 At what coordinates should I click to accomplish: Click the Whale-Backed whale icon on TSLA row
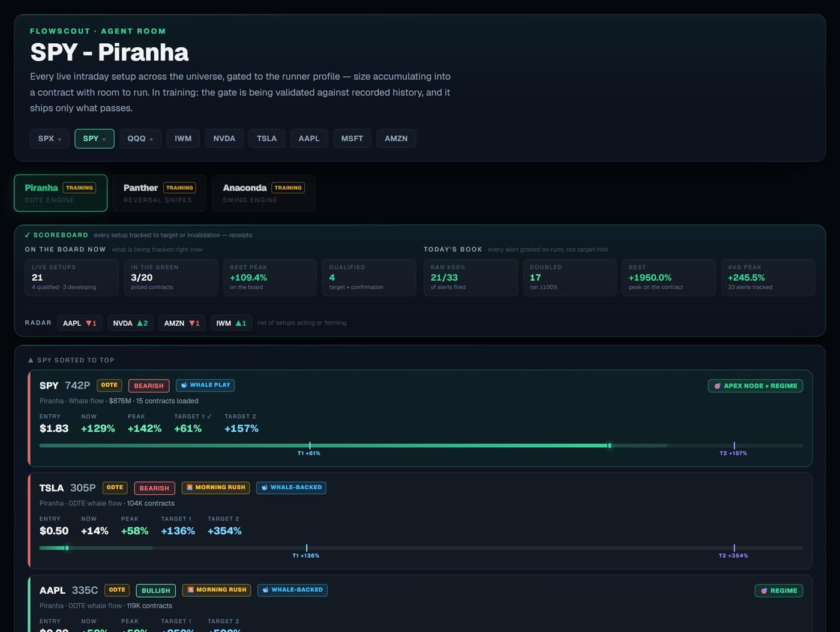[x=265, y=487]
